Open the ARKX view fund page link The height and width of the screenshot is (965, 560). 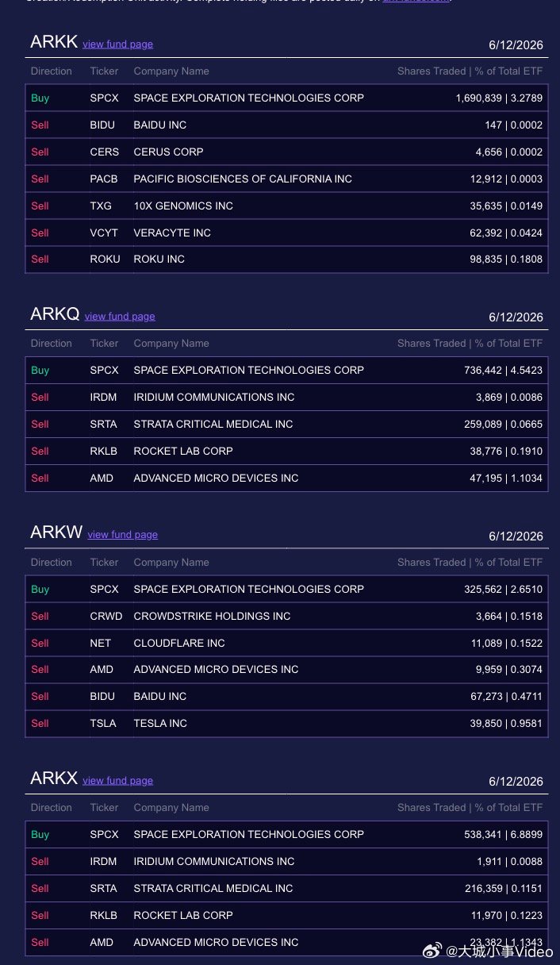click(x=117, y=781)
